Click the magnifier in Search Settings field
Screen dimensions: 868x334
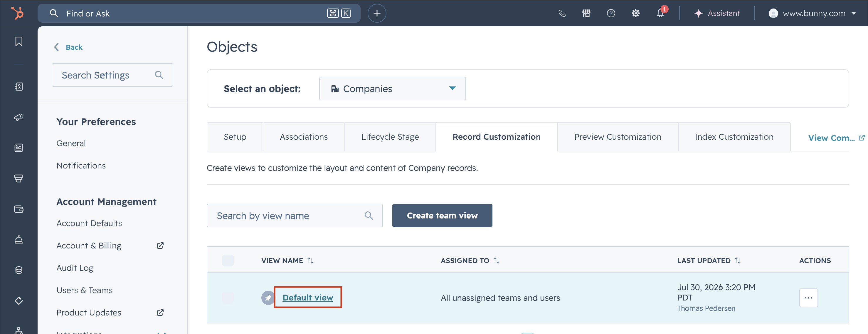[159, 75]
